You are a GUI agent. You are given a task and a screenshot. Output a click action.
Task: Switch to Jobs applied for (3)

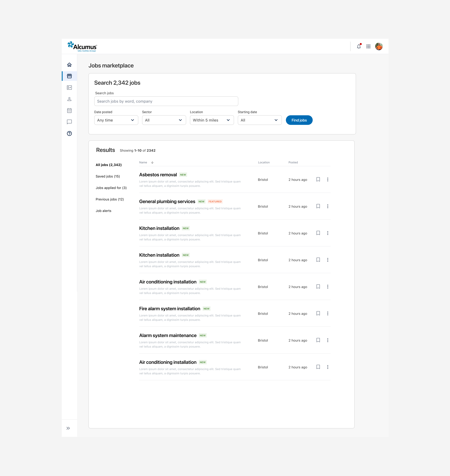[x=111, y=188]
